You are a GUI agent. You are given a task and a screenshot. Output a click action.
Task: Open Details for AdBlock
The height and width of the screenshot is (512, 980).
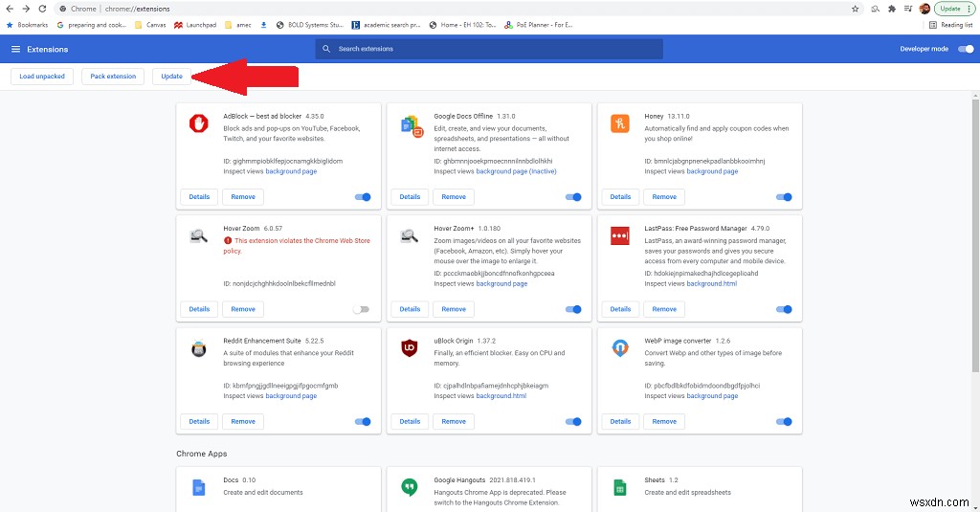tap(199, 197)
